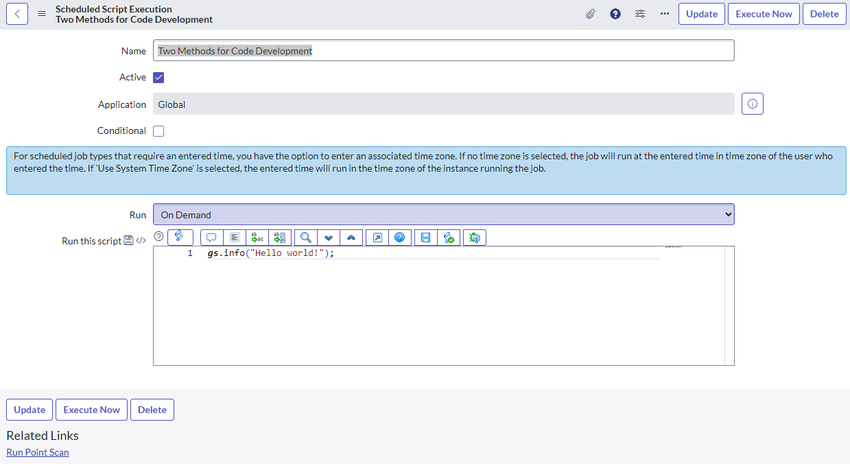Image resolution: width=850 pixels, height=464 pixels.
Task: Click the Scheduled Script Execution title
Action: (113, 9)
